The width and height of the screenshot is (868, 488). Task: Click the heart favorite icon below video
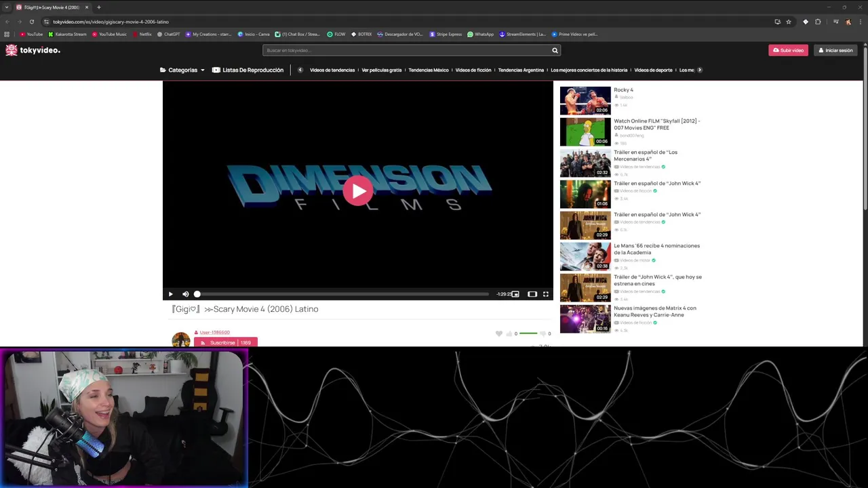499,333
